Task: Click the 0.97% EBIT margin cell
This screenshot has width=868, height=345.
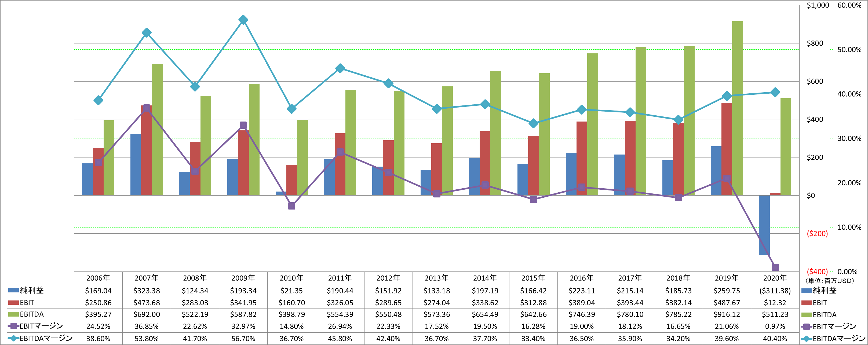Action: [x=775, y=326]
